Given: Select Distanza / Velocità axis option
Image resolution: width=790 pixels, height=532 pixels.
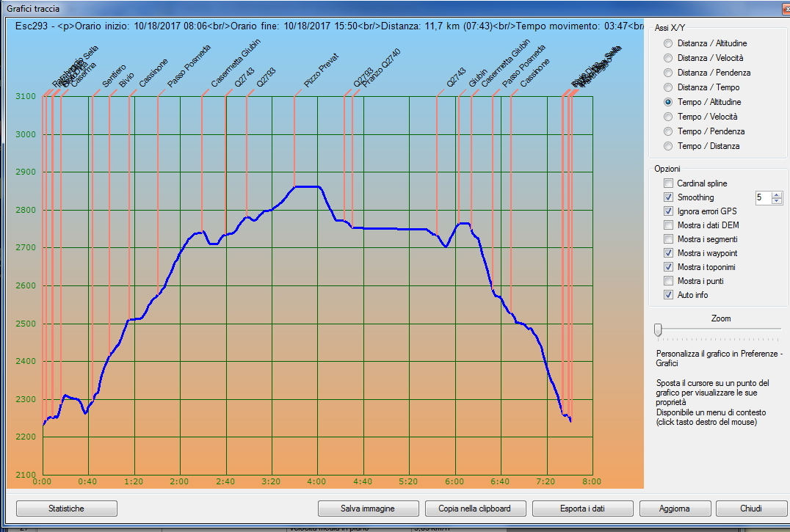Looking at the screenshot, I should (x=667, y=58).
